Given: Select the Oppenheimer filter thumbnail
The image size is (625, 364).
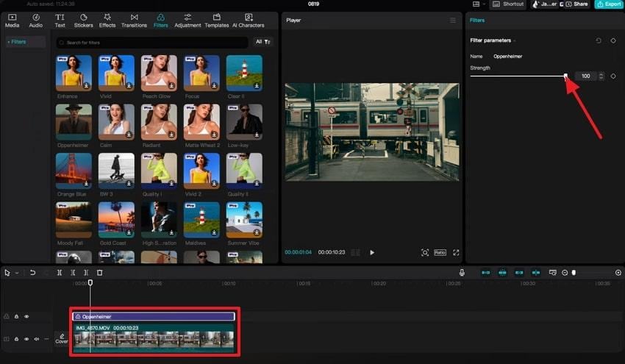Looking at the screenshot, I should tap(74, 122).
